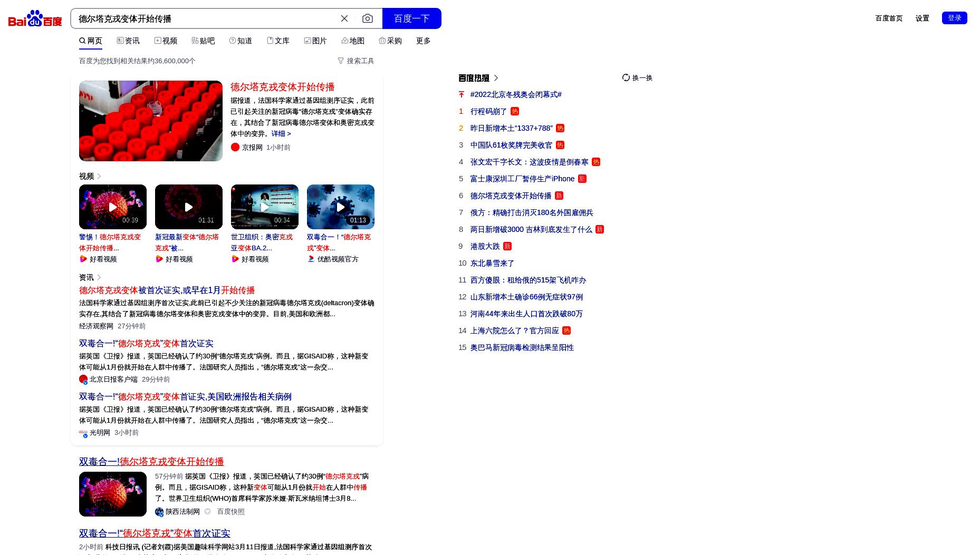This screenshot has height=555, width=980.
Task: Click 详细 > link in summary
Action: pyautogui.click(x=281, y=134)
